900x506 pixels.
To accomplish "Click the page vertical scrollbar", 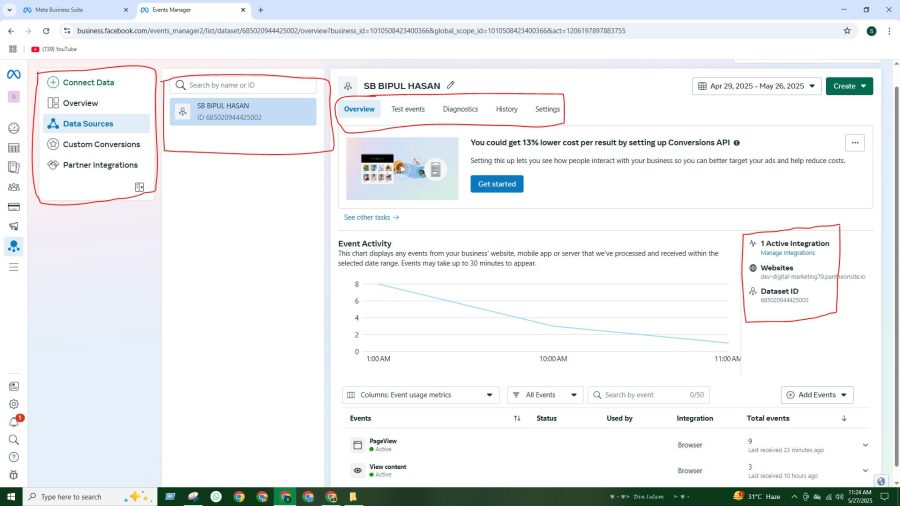I will coord(896,275).
